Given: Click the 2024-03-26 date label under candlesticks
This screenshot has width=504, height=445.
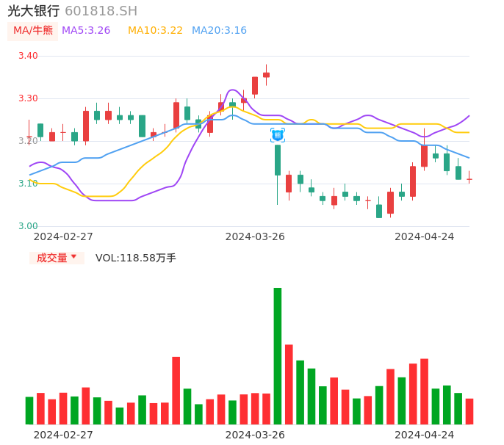Looking at the screenshot, I should [255, 236].
